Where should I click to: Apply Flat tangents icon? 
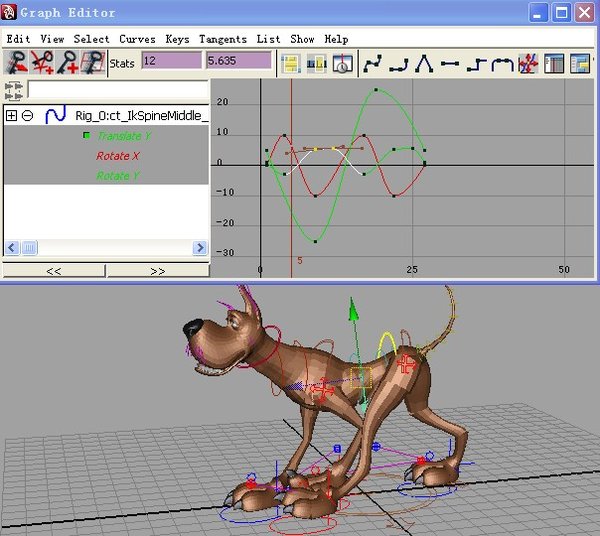coord(450,64)
